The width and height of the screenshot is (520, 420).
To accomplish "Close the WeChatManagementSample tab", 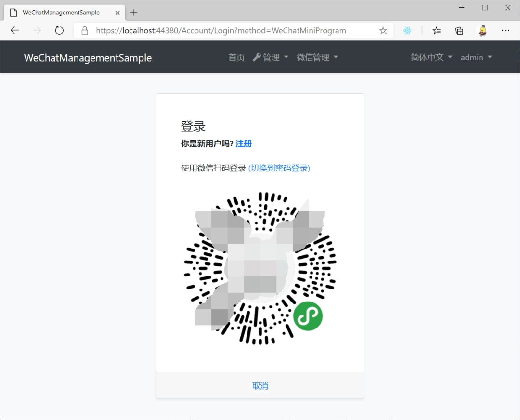I will 117,13.
